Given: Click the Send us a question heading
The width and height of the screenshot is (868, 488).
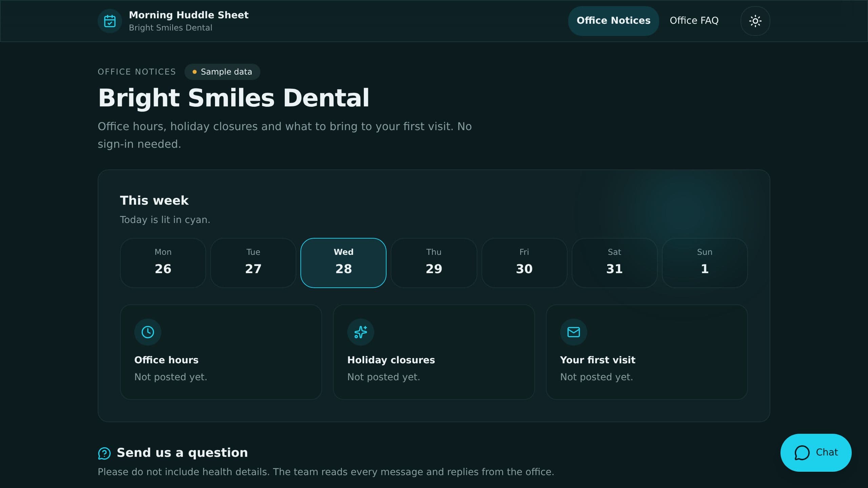Looking at the screenshot, I should [x=182, y=453].
